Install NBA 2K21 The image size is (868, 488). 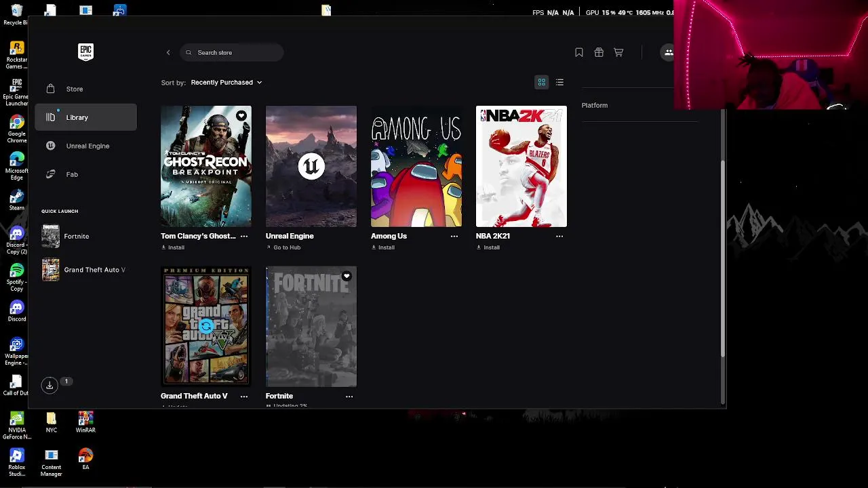point(488,247)
